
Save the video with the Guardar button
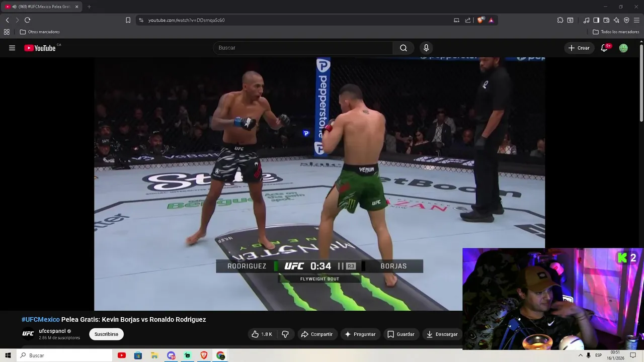[x=400, y=334]
